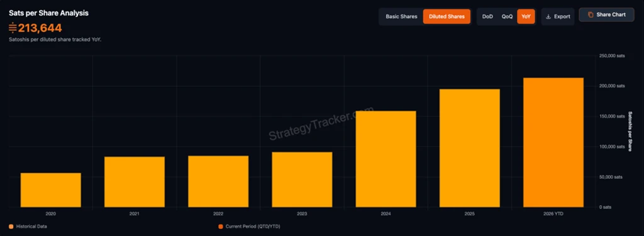Choose the QoQ time interval
The width and height of the screenshot is (644, 236).
pyautogui.click(x=507, y=16)
